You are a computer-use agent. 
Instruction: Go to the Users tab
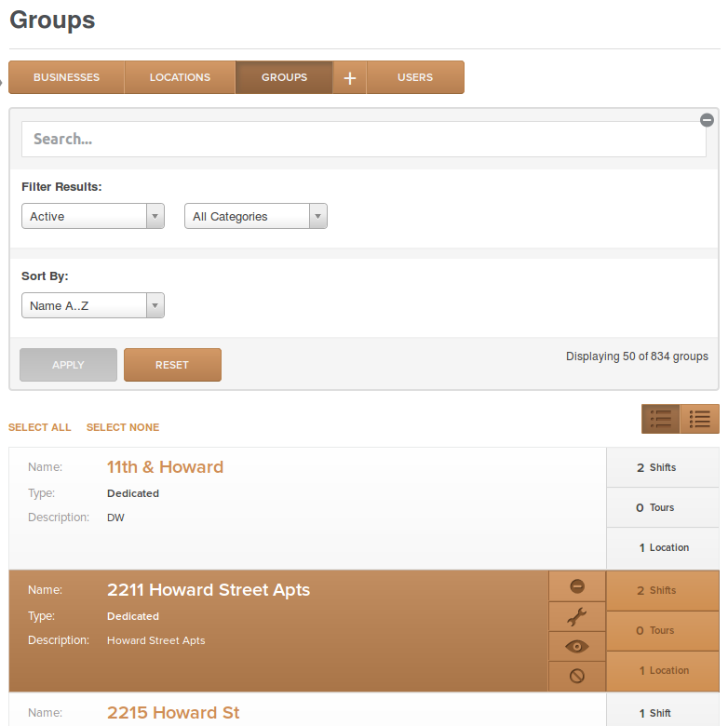tap(415, 77)
